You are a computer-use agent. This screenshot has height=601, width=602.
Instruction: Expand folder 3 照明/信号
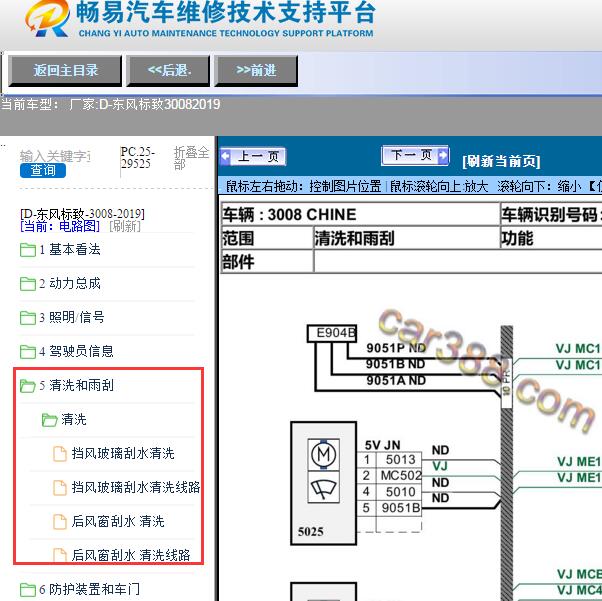[x=71, y=318]
